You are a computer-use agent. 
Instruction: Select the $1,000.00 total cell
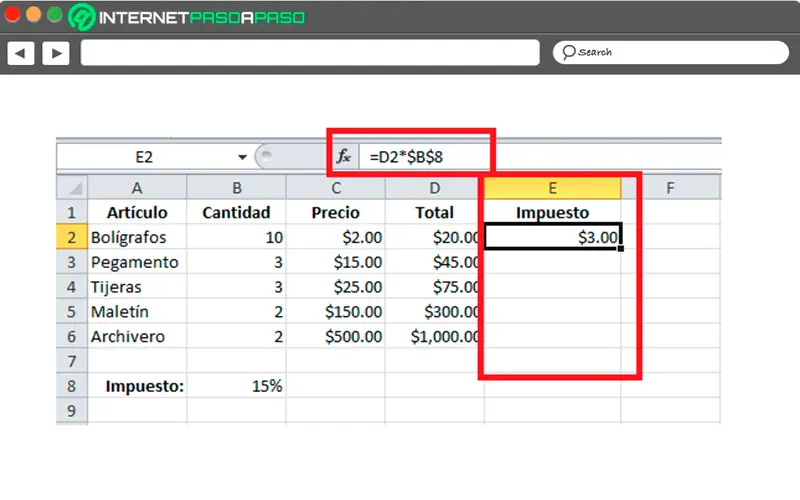(434, 336)
